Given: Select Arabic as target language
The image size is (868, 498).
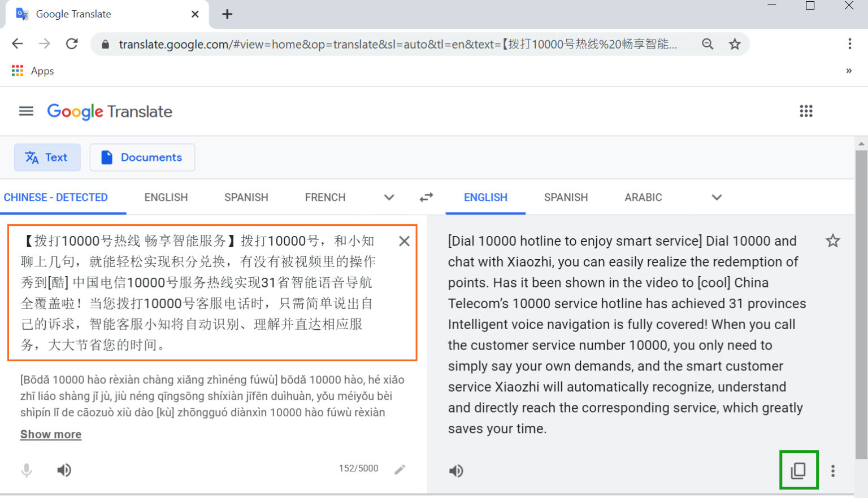Looking at the screenshot, I should tap(643, 197).
